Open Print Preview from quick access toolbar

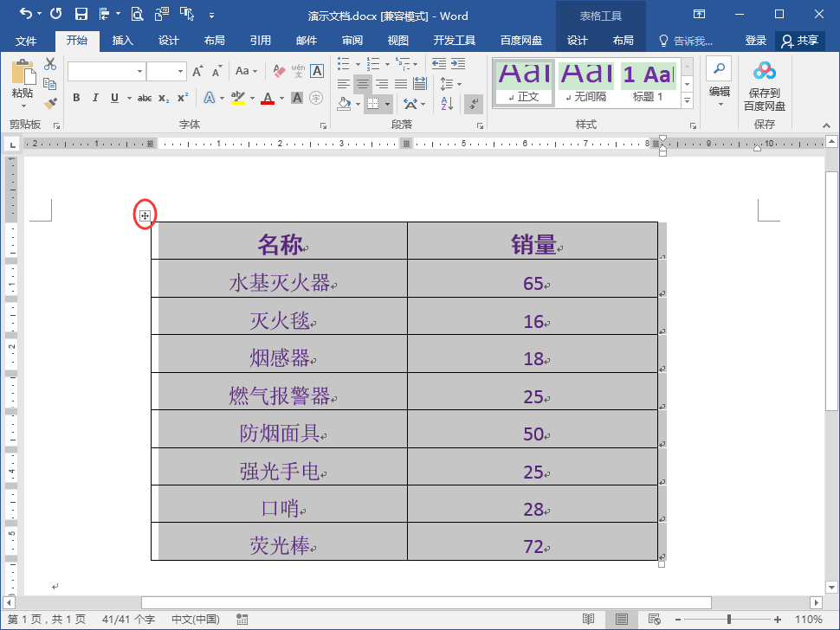point(137,14)
